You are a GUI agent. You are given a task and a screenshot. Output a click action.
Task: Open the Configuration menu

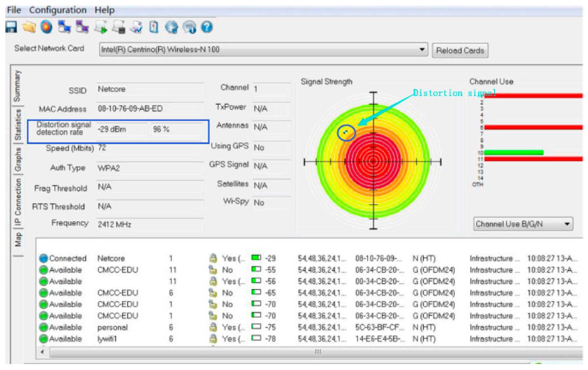(x=58, y=10)
